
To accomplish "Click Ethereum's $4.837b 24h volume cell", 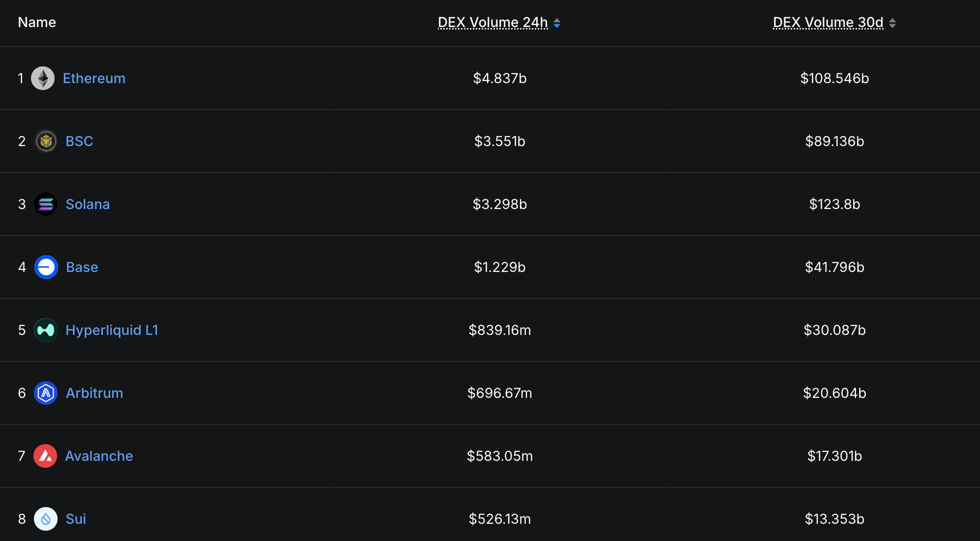I will (x=500, y=78).
